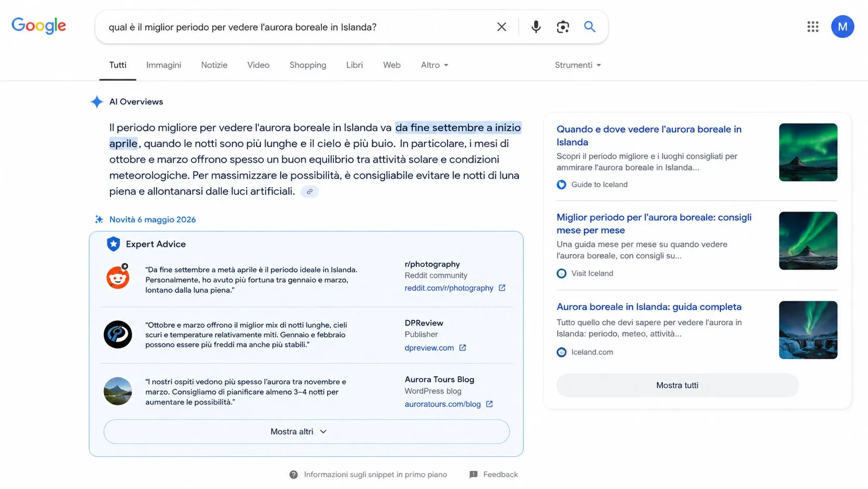Open Quando e dove vedere l'aurora result
The image size is (868, 489).
649,136
